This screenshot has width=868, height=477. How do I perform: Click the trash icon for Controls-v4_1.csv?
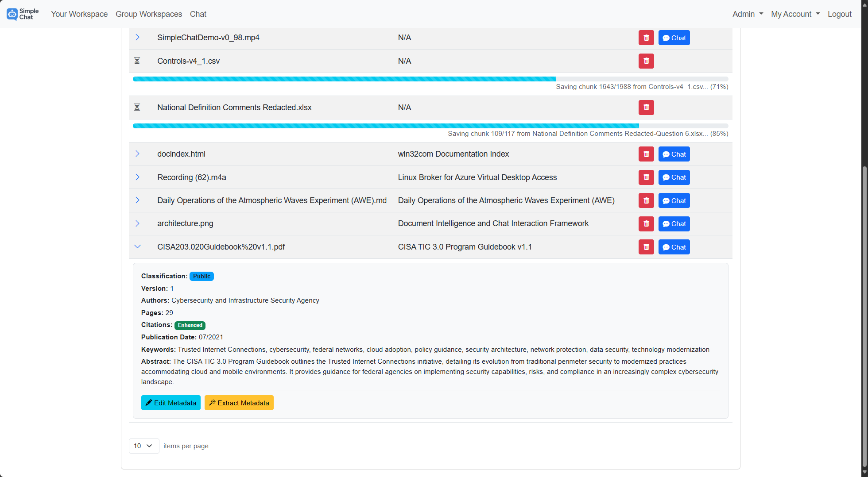pos(646,61)
